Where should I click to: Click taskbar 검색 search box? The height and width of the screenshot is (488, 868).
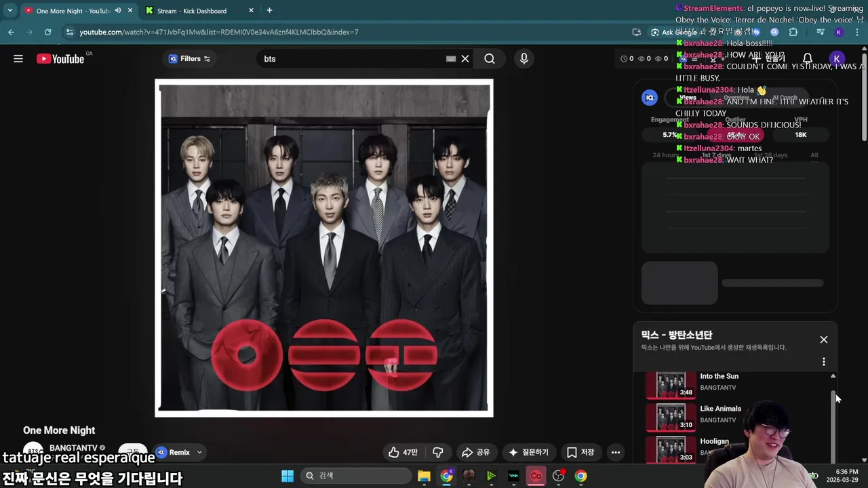[355, 476]
